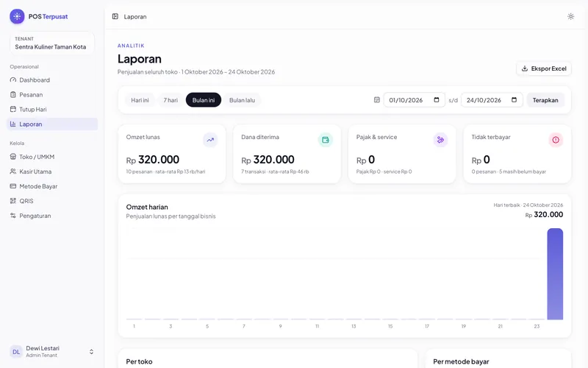Screen dimensions: 588x368
Task: Click the POS Terpusat logo icon
Action: (x=17, y=16)
